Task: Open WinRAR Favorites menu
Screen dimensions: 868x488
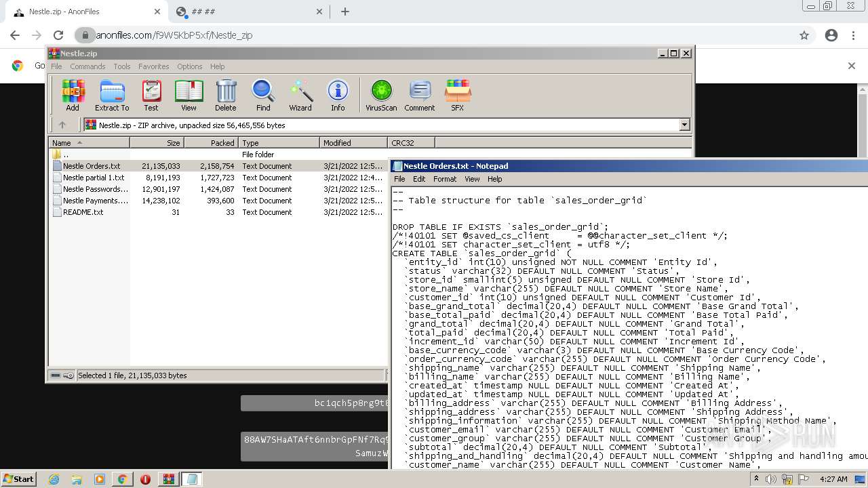Action: tap(154, 66)
